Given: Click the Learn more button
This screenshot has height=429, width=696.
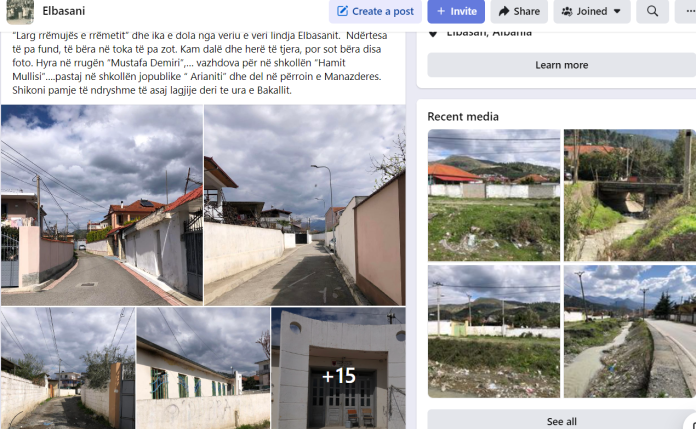Looking at the screenshot, I should [x=562, y=65].
